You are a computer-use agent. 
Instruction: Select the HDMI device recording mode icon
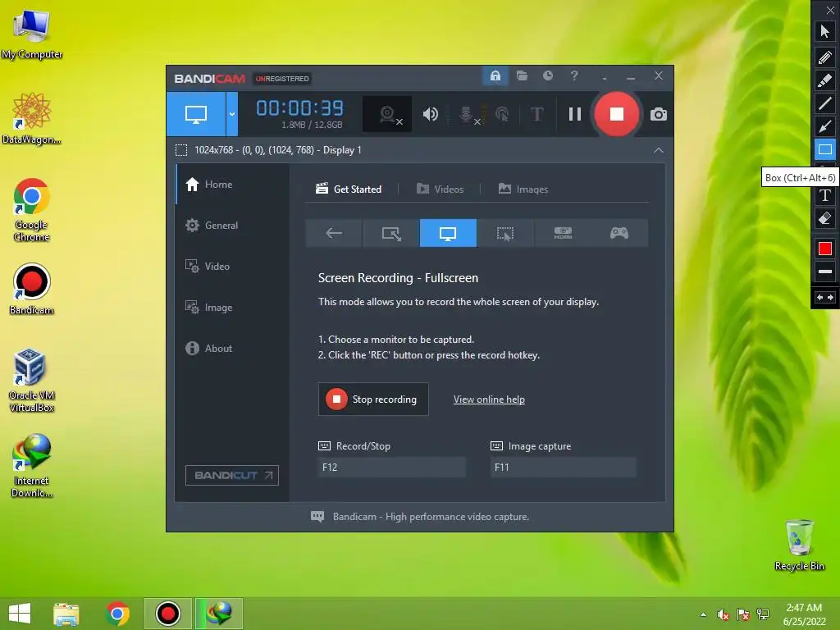click(563, 233)
